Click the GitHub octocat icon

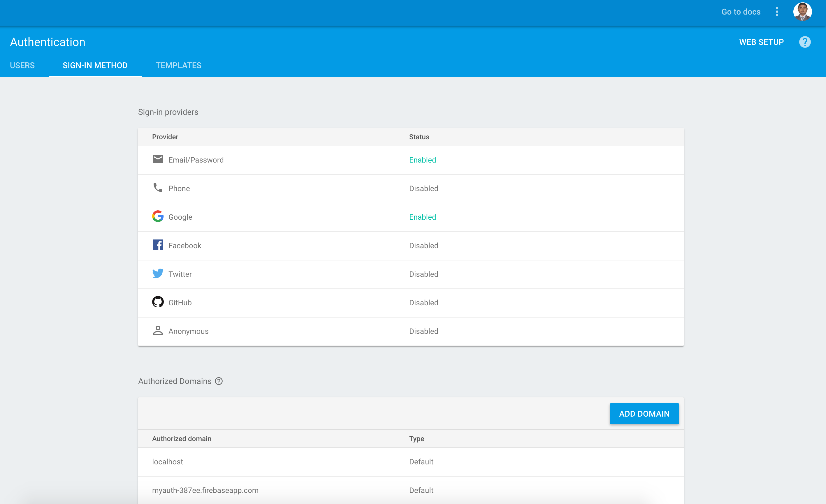pos(158,302)
